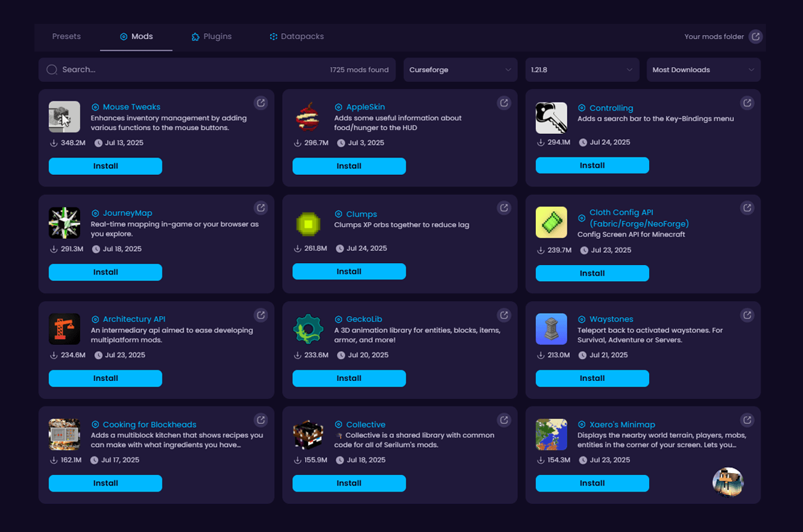The width and height of the screenshot is (803, 532).
Task: Click the JourneyMap compass thumbnail
Action: click(64, 223)
